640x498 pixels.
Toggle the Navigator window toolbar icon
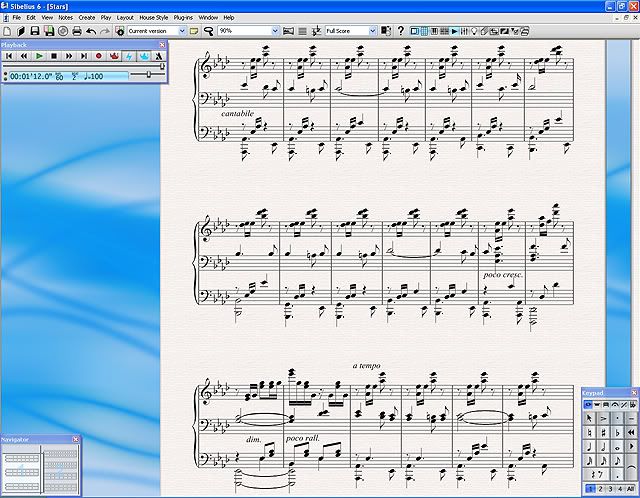414,31
